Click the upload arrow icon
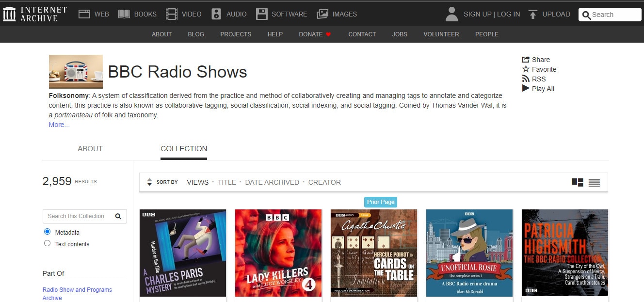644x302 pixels. (533, 14)
